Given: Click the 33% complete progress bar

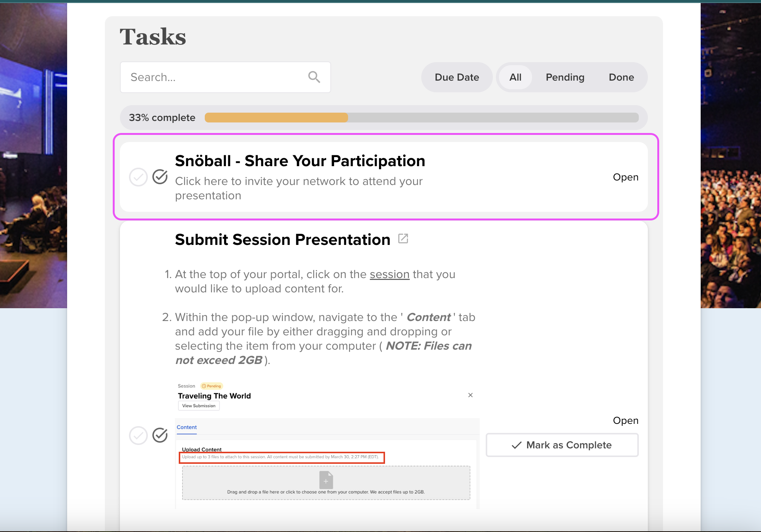Looking at the screenshot, I should click(x=421, y=118).
